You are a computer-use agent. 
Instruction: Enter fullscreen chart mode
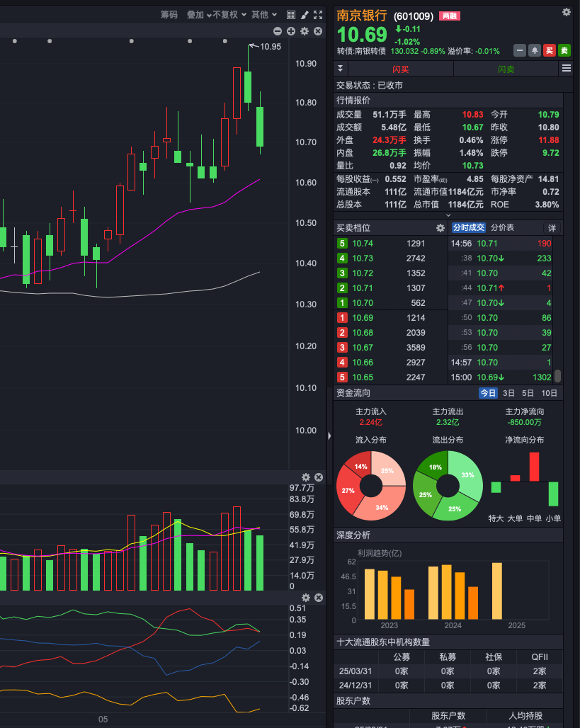[x=318, y=14]
